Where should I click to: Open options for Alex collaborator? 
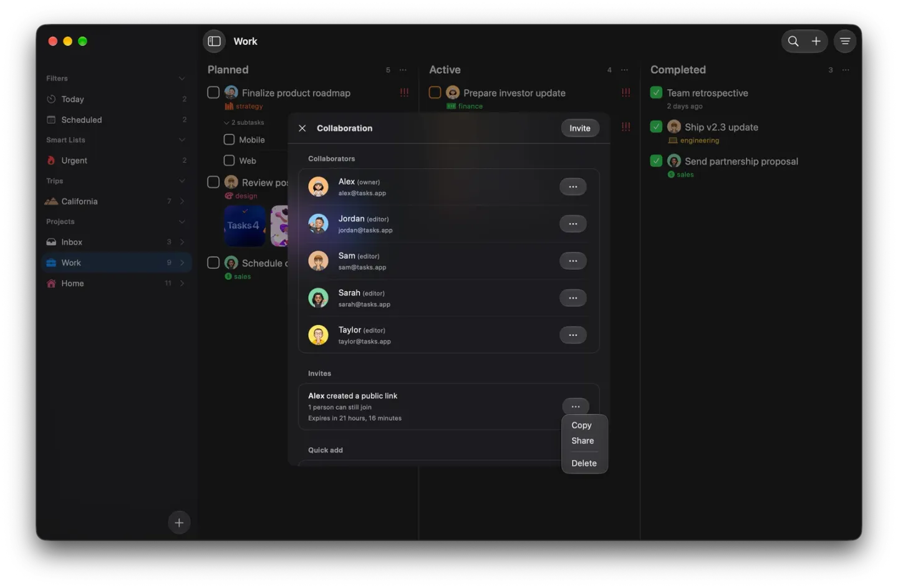tap(572, 186)
